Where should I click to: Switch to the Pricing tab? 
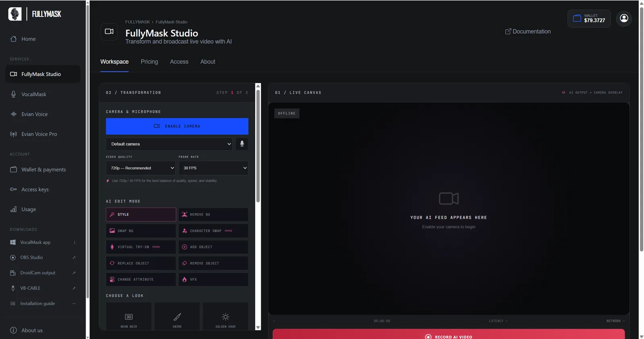click(149, 62)
